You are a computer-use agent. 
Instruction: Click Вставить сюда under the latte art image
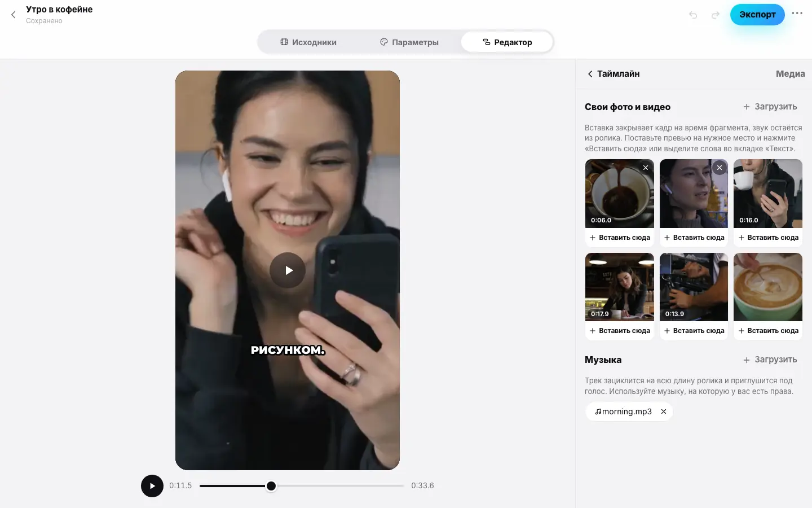click(x=768, y=331)
